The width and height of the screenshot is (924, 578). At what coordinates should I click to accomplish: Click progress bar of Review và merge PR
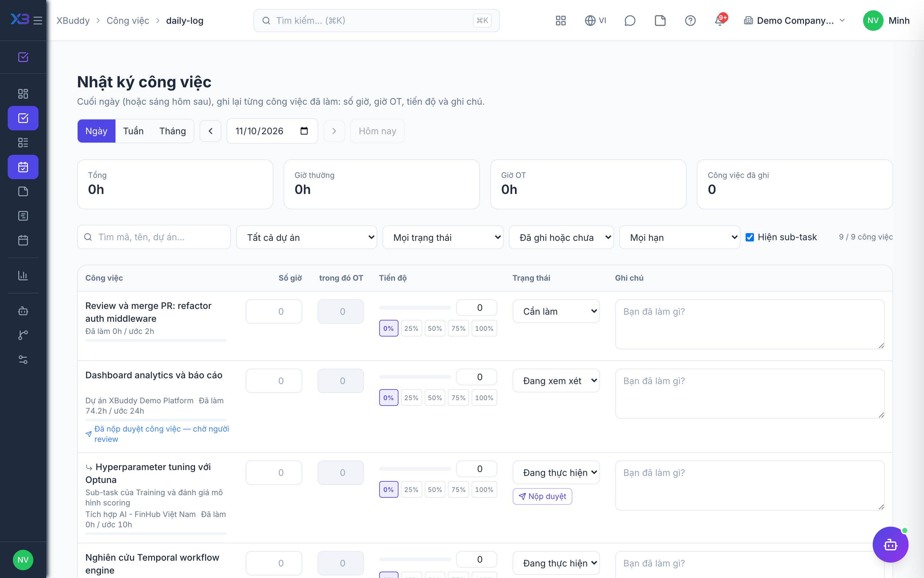(415, 308)
